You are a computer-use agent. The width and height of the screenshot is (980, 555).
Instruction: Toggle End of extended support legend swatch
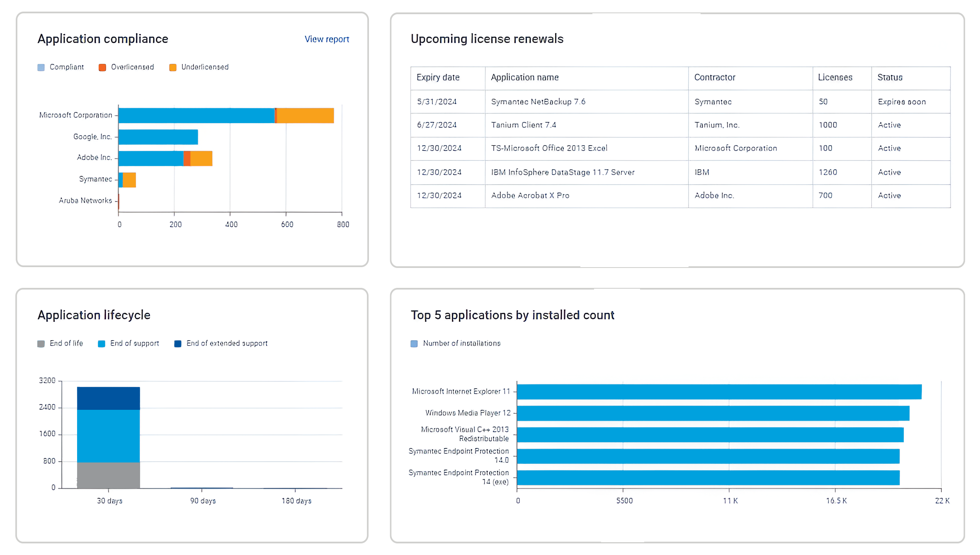point(178,344)
